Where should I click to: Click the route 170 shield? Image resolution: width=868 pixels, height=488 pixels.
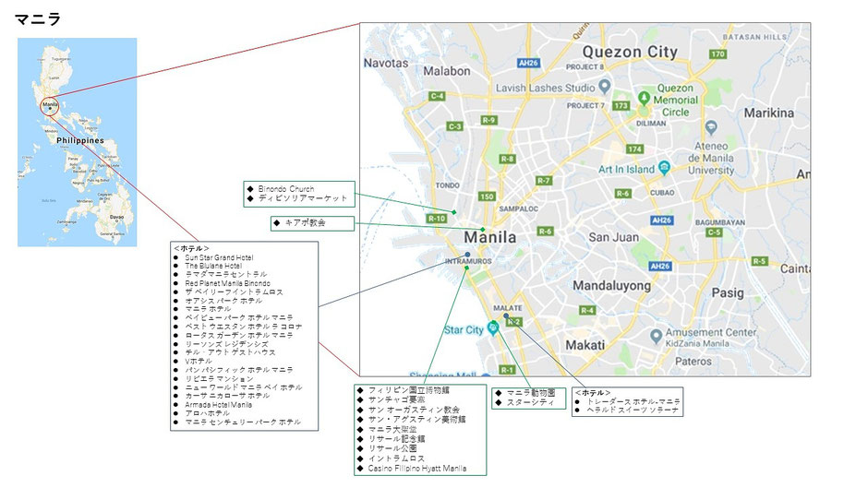[718, 54]
